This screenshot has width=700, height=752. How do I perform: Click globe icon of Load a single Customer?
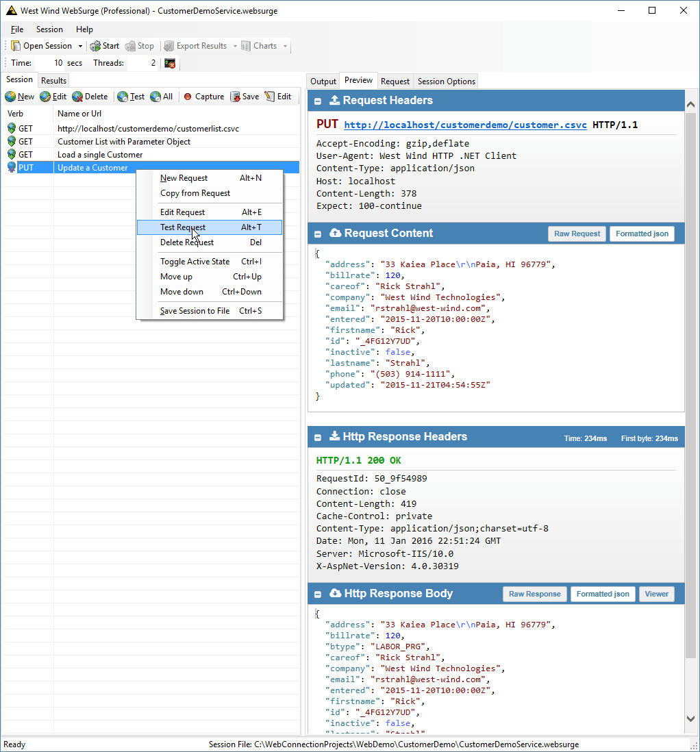[12, 154]
